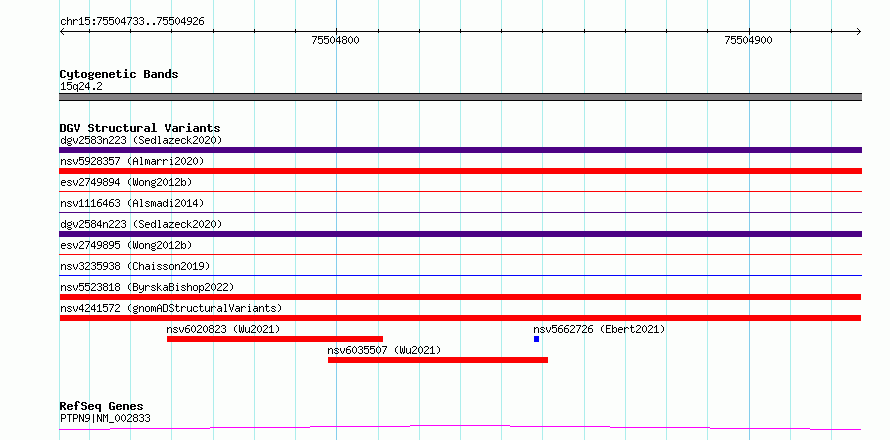This screenshot has width=890, height=440.
Task: Open nsv3235938 (Chaisson2019) variant label
Action: (x=135, y=266)
